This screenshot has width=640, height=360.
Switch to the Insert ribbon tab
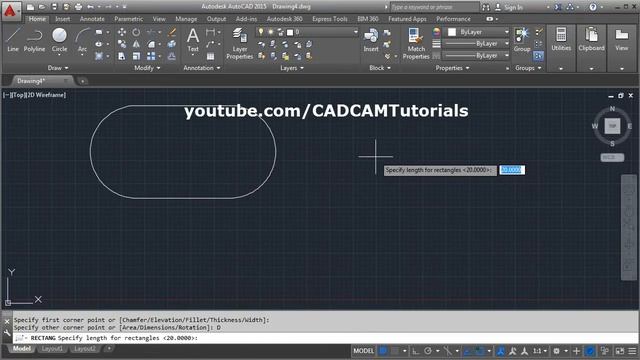tap(62, 19)
